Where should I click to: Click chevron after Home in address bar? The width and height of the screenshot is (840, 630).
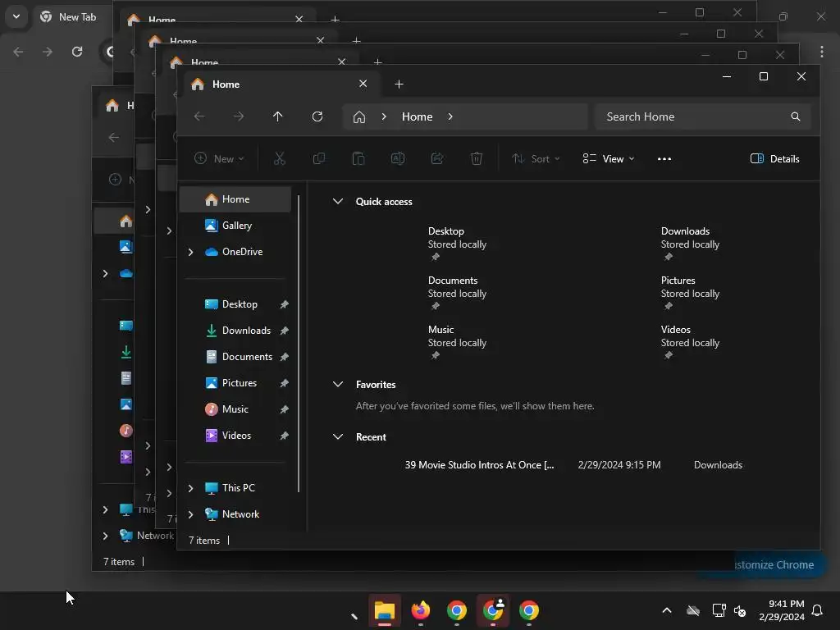(x=450, y=116)
